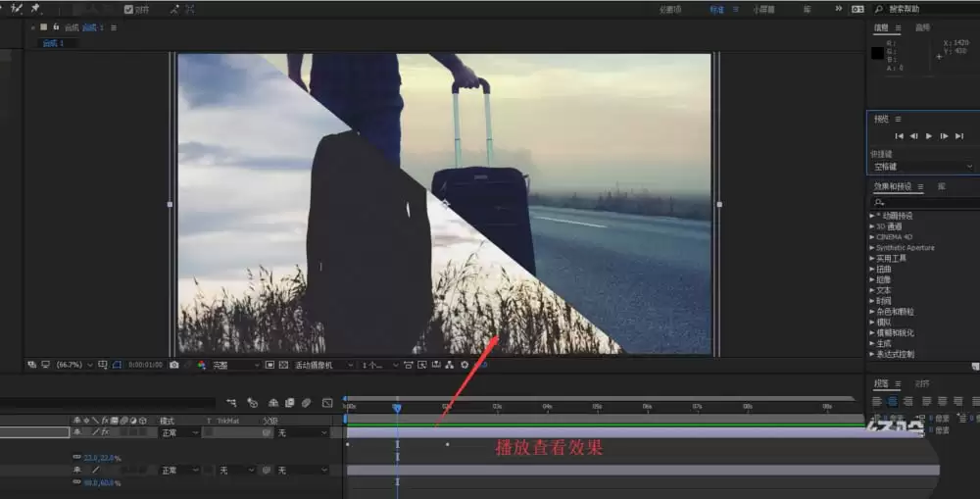Toggle the region of interest icon
980x499 pixels.
click(x=269, y=365)
